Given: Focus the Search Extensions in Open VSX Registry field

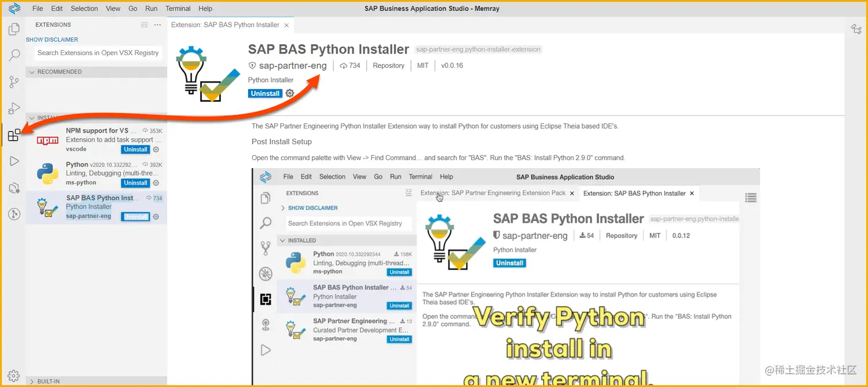Looking at the screenshot, I should tap(98, 53).
